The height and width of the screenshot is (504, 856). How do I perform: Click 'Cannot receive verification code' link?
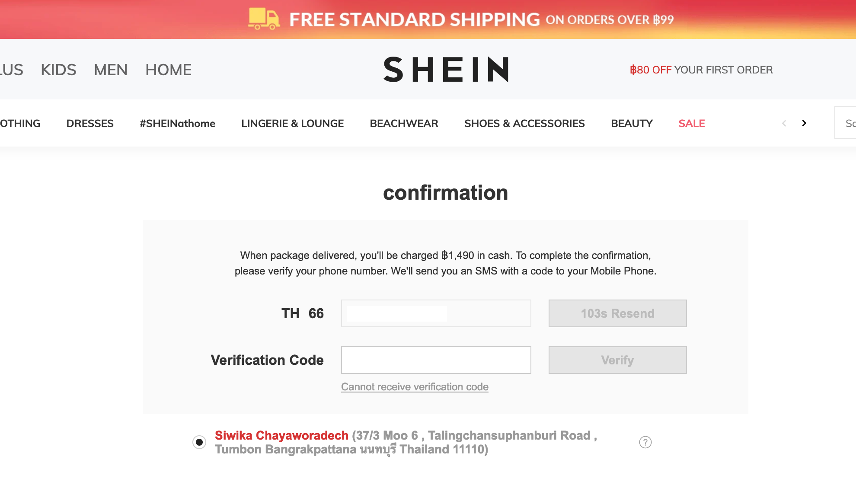coord(415,387)
